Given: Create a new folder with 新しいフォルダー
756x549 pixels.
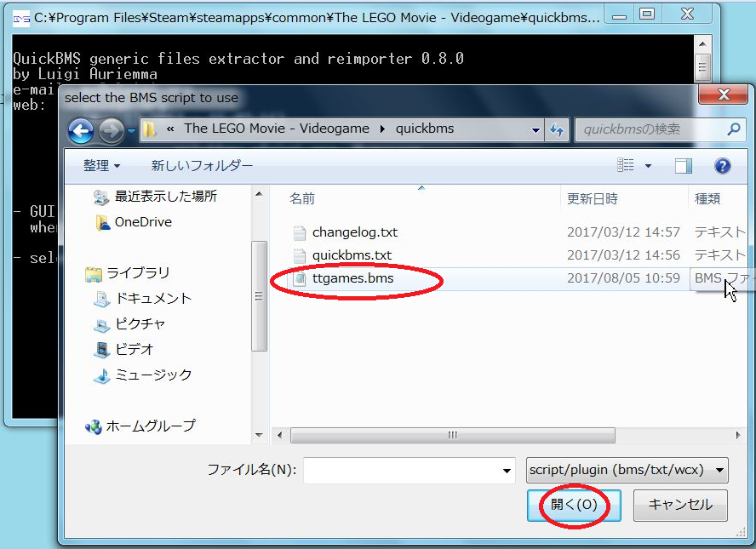Looking at the screenshot, I should coord(202,166).
